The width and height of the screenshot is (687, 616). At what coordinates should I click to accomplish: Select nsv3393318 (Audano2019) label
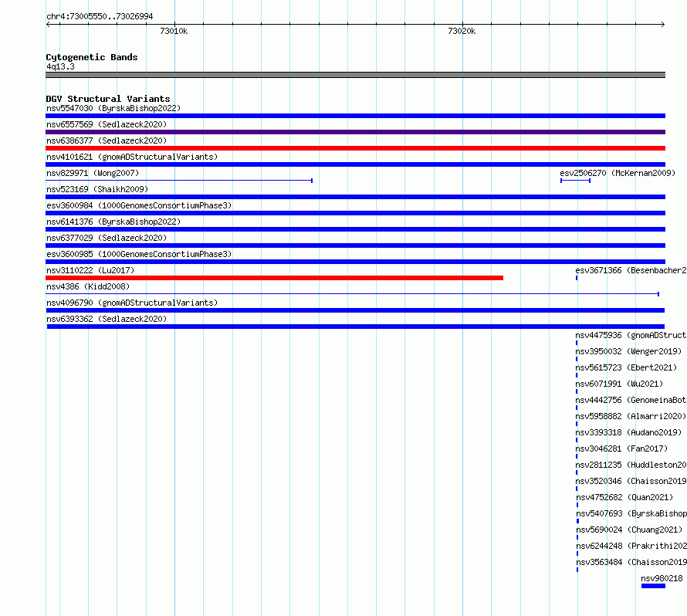628,432
